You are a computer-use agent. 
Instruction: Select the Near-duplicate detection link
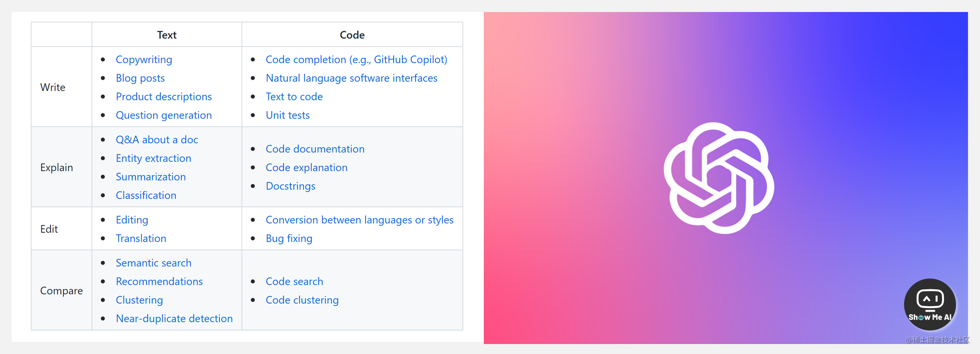pos(174,318)
